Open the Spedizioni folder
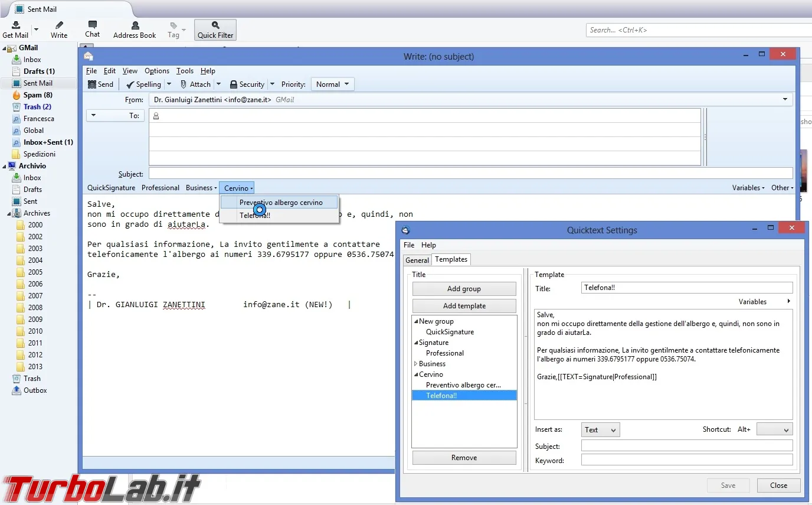Screen dimensions: 812x505 tap(40, 154)
